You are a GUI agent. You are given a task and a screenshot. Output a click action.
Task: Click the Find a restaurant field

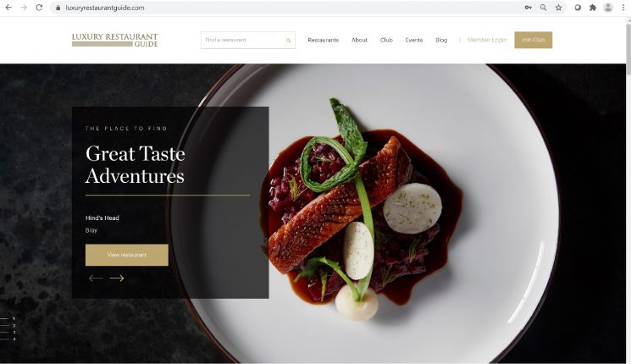pyautogui.click(x=243, y=41)
